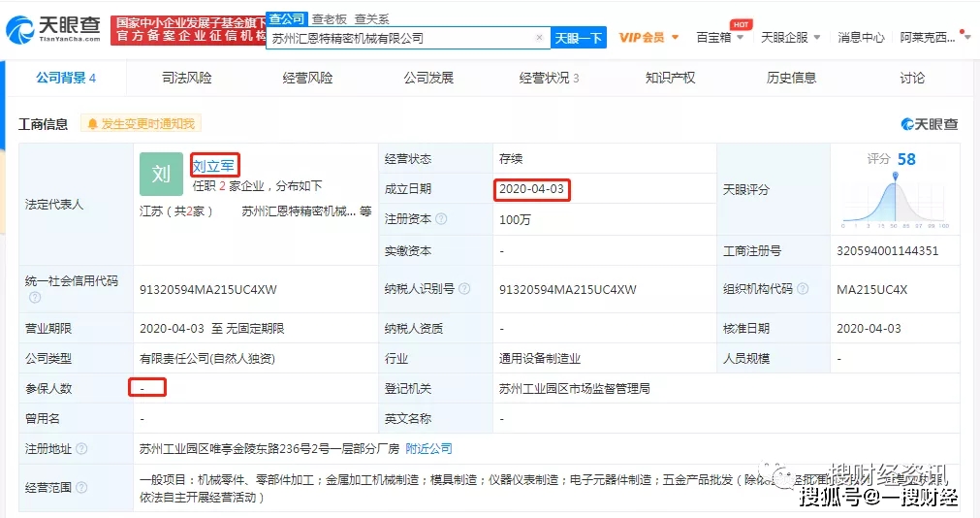
Task: Clear the search box with X icon
Action: (x=539, y=38)
